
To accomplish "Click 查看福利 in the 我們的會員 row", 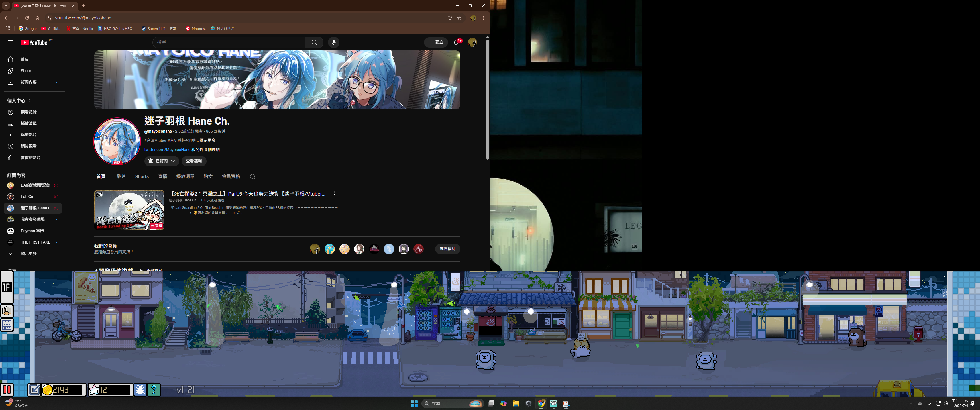I will (x=447, y=249).
